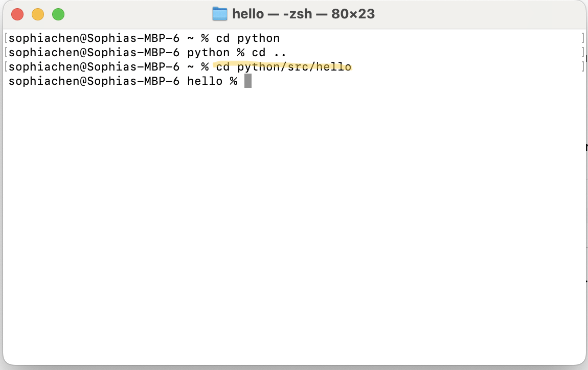The height and width of the screenshot is (370, 588).
Task: Click the left bracket mark on second line
Action: point(6,53)
